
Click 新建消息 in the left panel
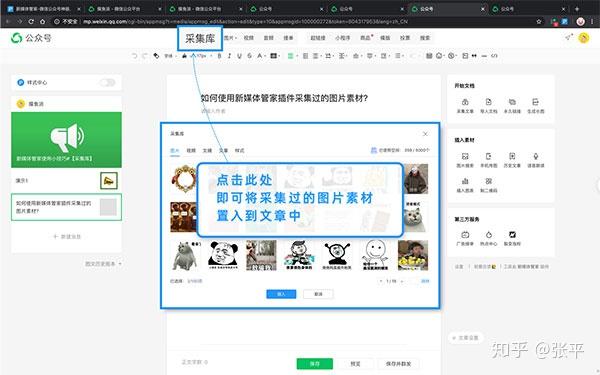click(x=67, y=236)
